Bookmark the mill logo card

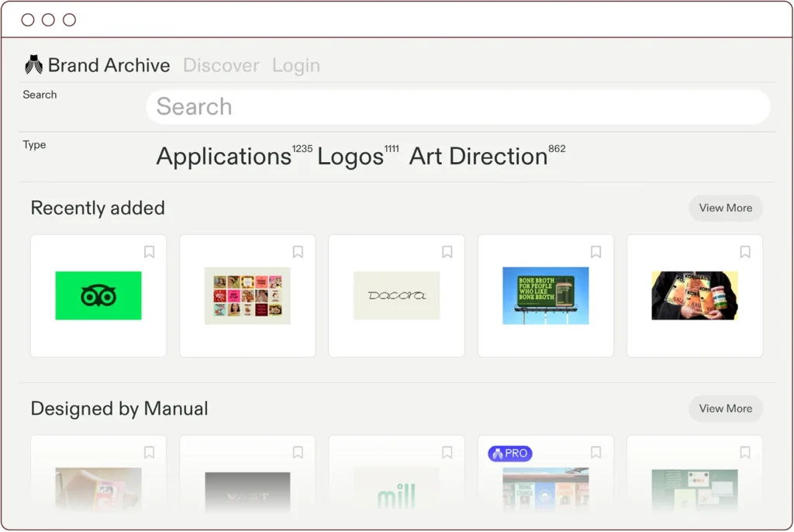click(447, 452)
